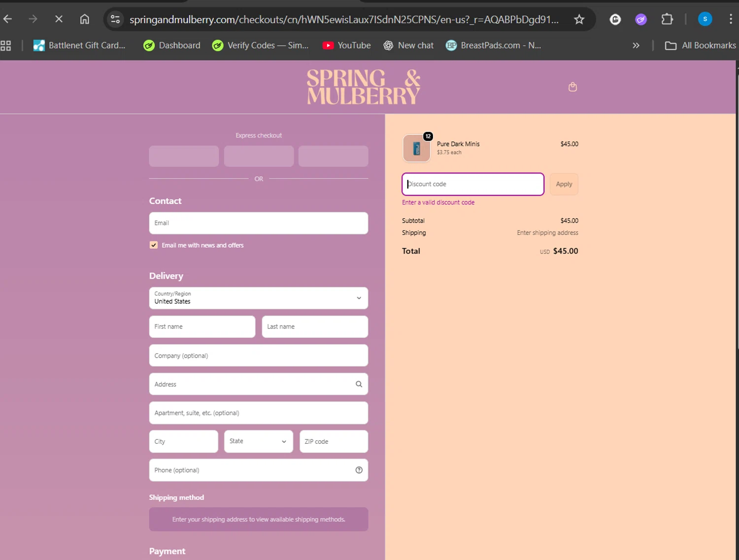Open the New chat bookmark
The width and height of the screenshot is (739, 560).
pos(408,45)
